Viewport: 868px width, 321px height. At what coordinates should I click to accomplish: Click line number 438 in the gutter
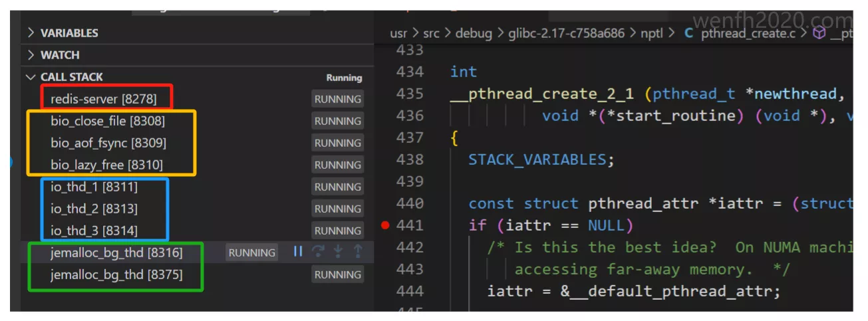tap(410, 160)
